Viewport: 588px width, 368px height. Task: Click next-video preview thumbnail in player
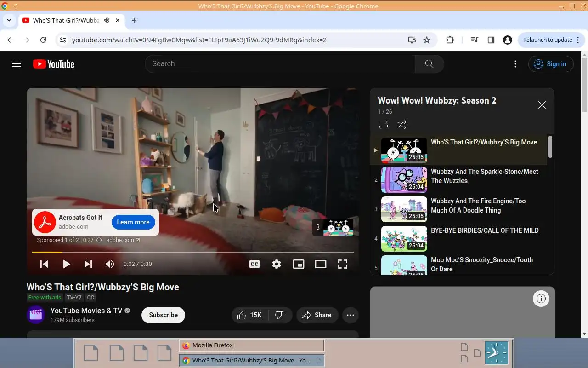338,227
